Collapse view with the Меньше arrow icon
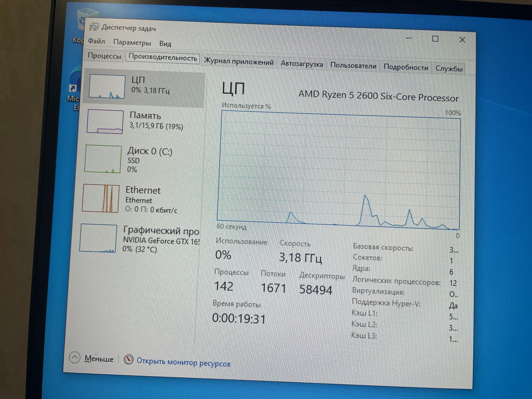The height and width of the screenshot is (399, 532). coord(75,357)
